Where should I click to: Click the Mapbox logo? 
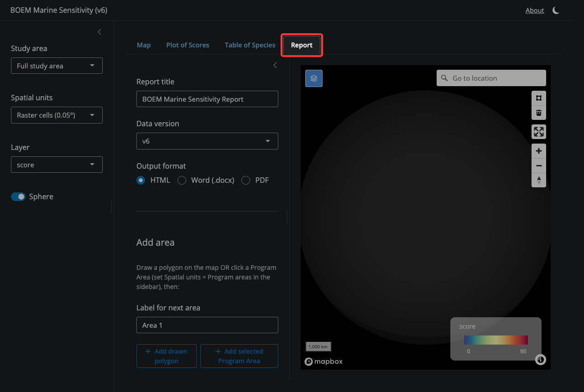(x=323, y=361)
